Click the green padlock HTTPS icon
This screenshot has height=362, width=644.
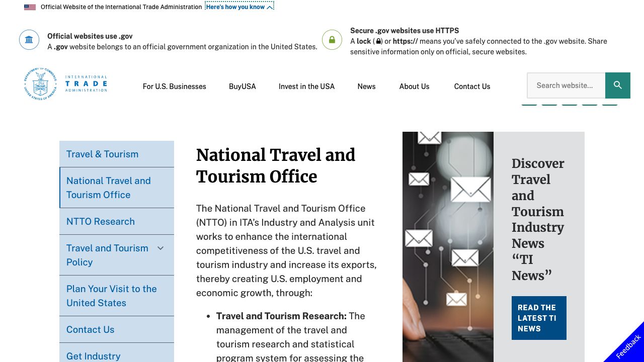[332, 40]
